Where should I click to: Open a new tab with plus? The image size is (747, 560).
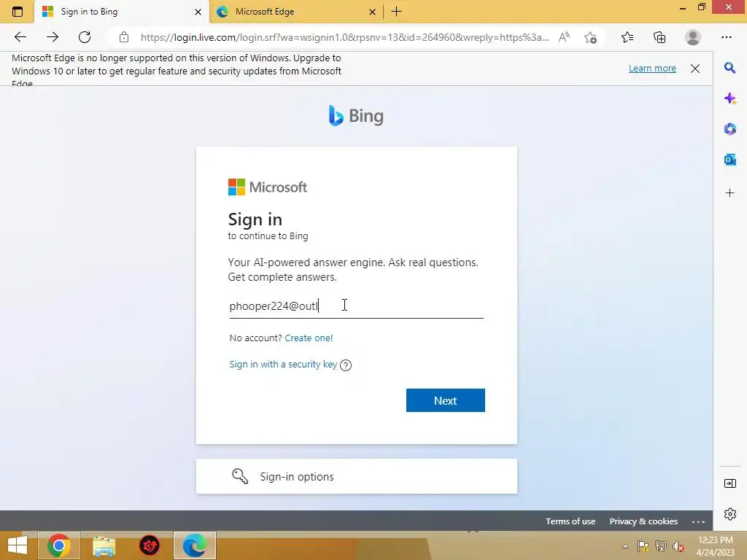(x=396, y=12)
